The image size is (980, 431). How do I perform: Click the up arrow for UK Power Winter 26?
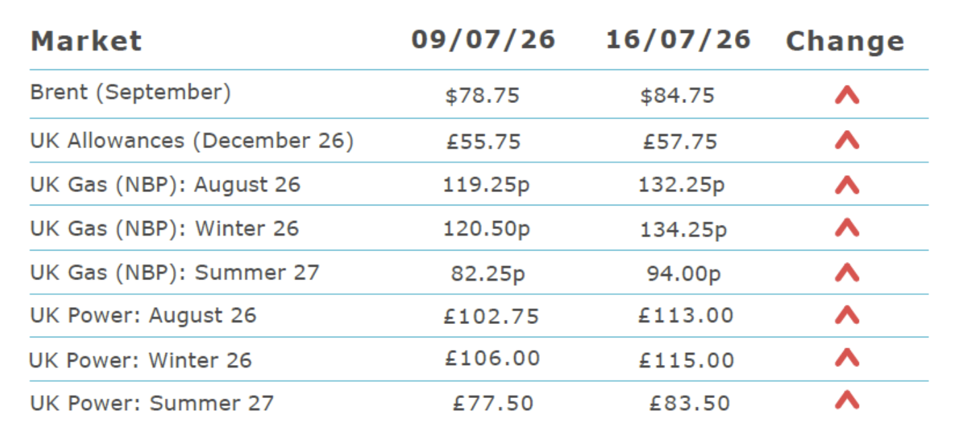tap(847, 358)
